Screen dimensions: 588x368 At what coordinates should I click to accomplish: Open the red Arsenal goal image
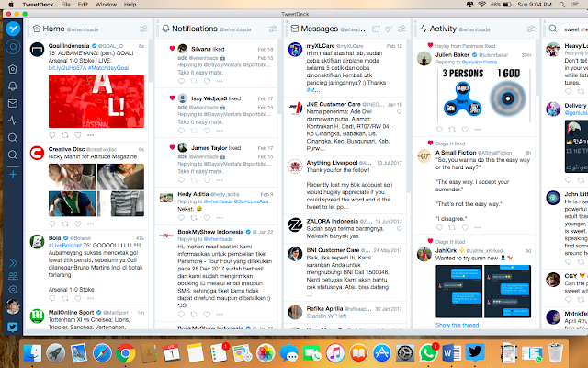(x=96, y=101)
